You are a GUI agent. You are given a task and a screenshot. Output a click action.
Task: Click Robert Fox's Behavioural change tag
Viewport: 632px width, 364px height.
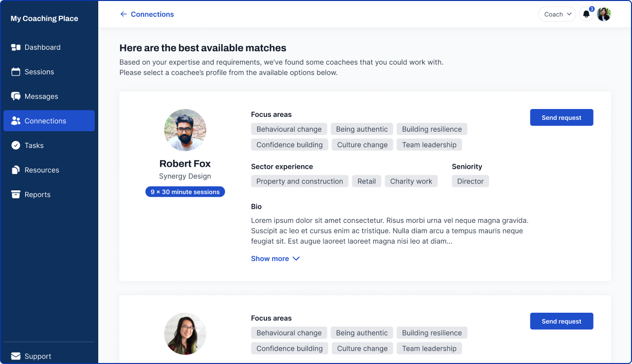click(289, 129)
